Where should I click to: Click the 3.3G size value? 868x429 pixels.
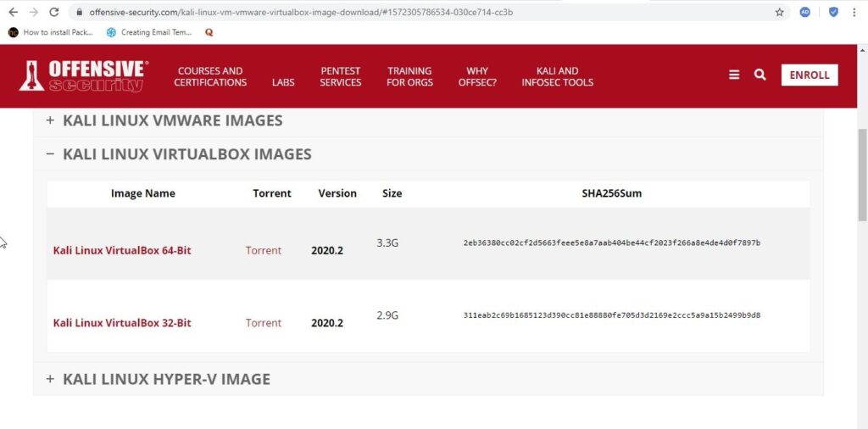387,243
